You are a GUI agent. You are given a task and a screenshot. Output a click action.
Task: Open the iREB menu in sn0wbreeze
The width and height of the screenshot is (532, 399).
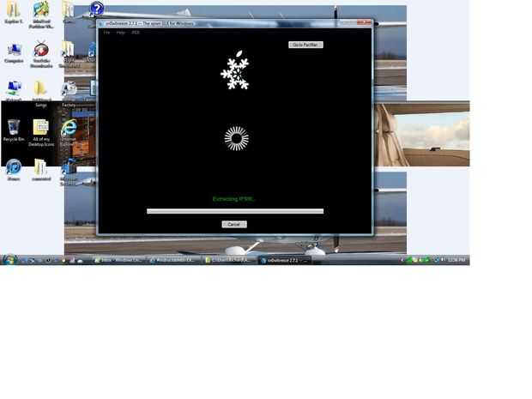[136, 33]
